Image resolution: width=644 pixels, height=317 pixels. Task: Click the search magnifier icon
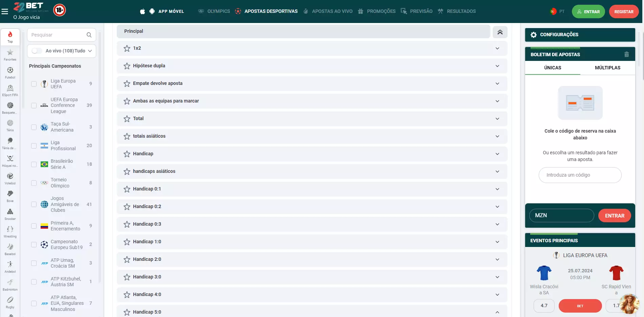pos(89,35)
